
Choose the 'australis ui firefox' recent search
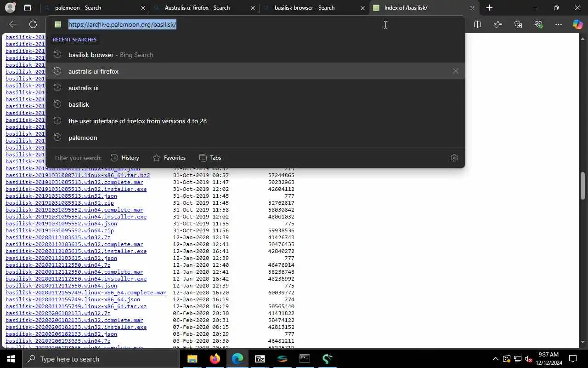(255, 71)
